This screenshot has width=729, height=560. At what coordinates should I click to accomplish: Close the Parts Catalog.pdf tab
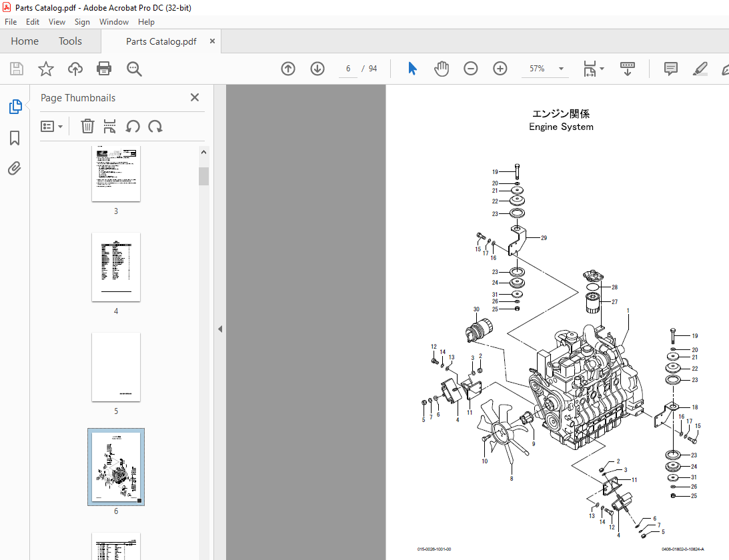click(x=213, y=41)
